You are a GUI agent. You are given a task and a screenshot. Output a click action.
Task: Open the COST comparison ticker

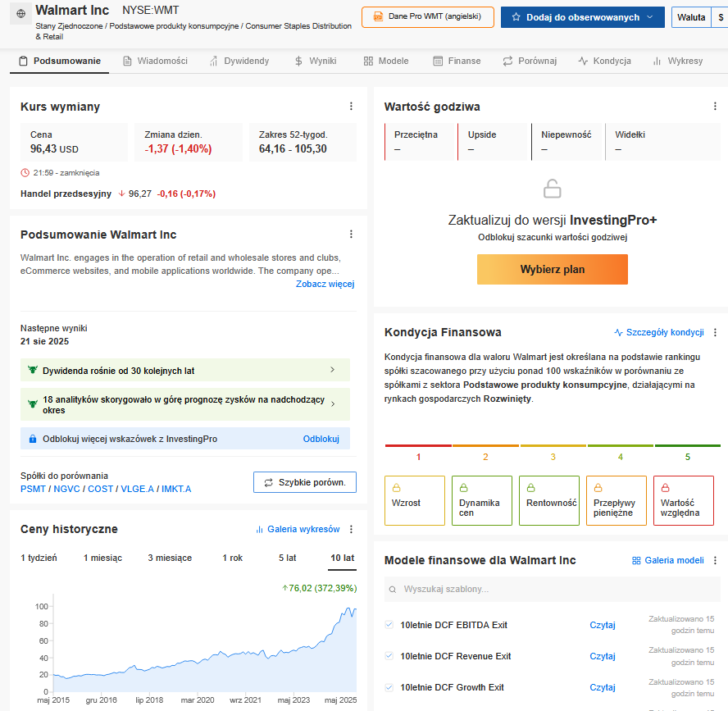tap(100, 489)
